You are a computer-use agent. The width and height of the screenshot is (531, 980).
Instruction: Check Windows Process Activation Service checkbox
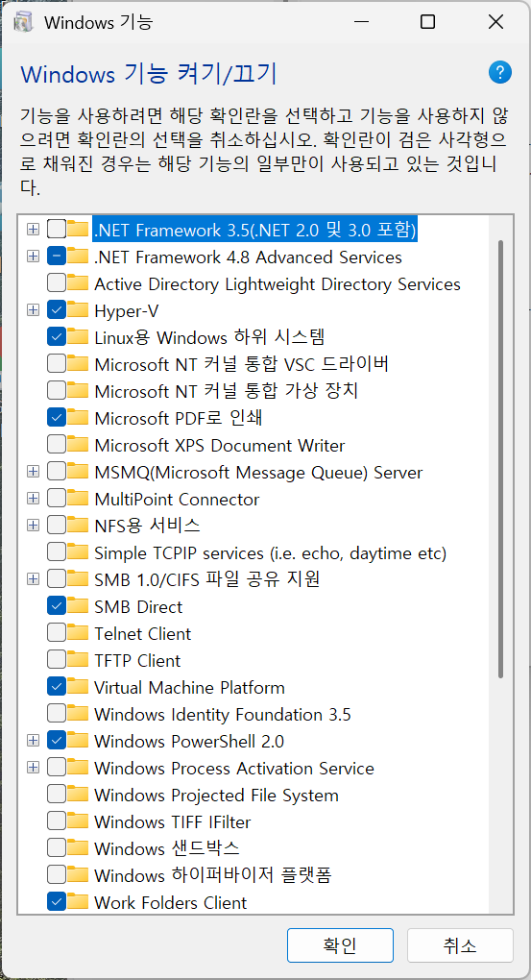[57, 768]
